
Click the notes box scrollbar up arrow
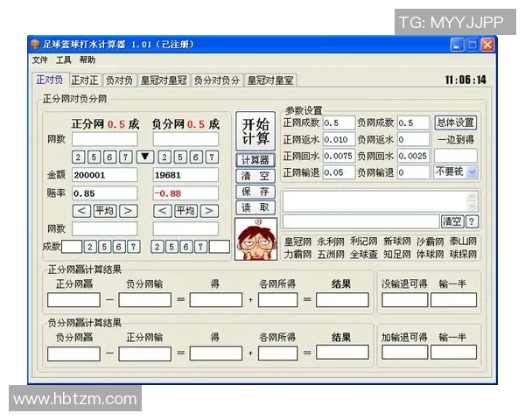(x=472, y=196)
